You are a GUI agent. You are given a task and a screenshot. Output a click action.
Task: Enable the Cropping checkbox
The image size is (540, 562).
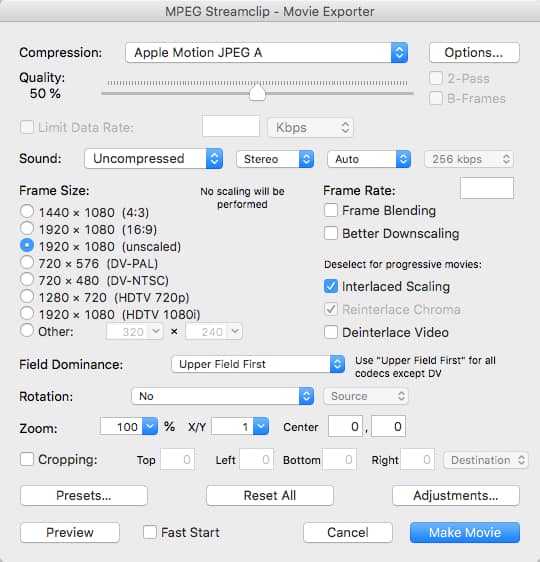pos(27,459)
